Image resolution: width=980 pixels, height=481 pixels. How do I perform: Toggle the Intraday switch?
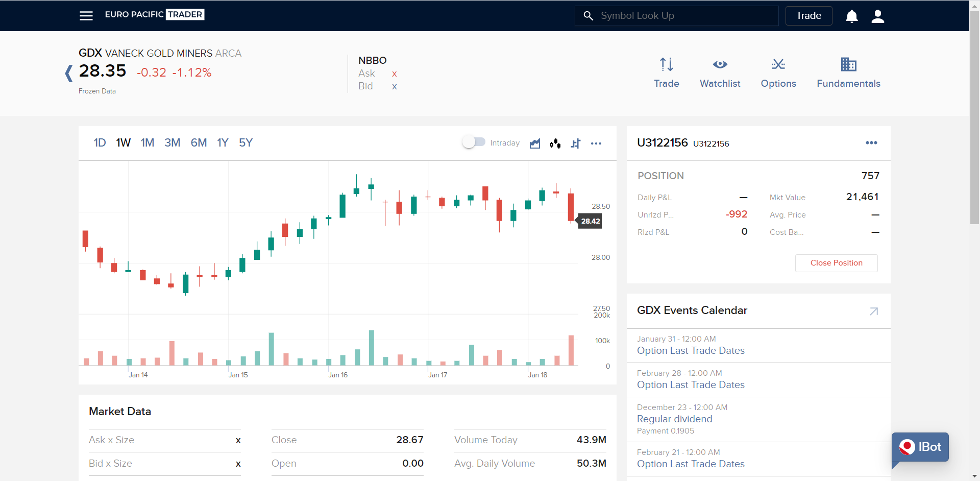point(474,142)
